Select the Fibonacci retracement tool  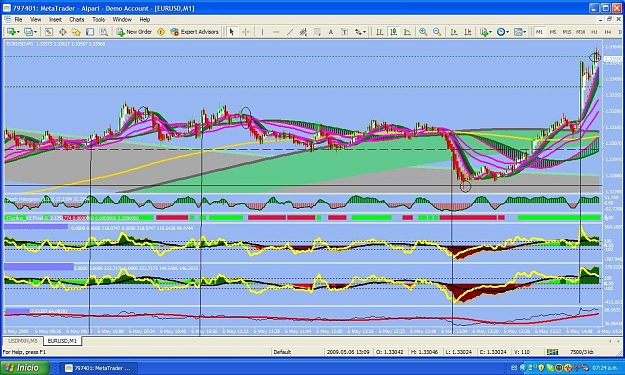click(317, 32)
